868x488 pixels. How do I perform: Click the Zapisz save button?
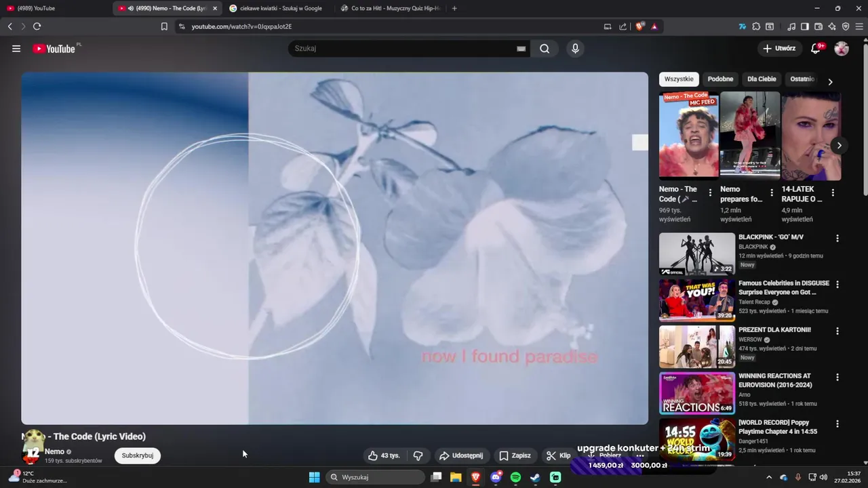point(515,455)
